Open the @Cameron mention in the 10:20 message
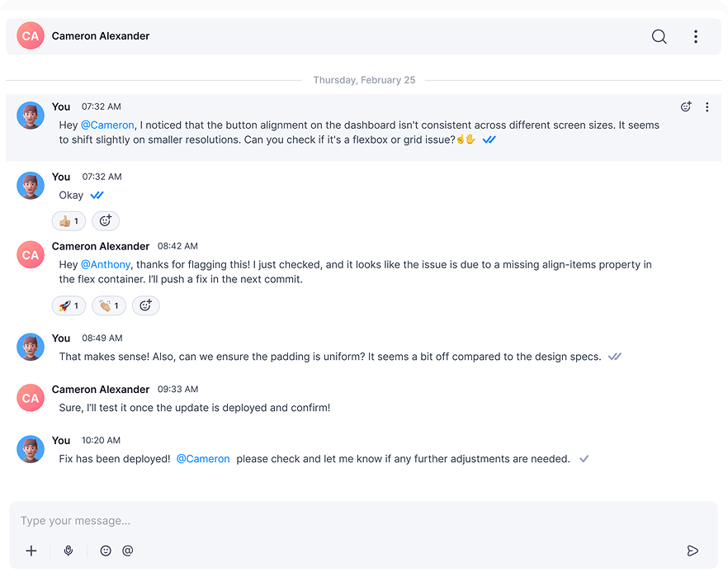Image resolution: width=728 pixels, height=577 pixels. 203,458
